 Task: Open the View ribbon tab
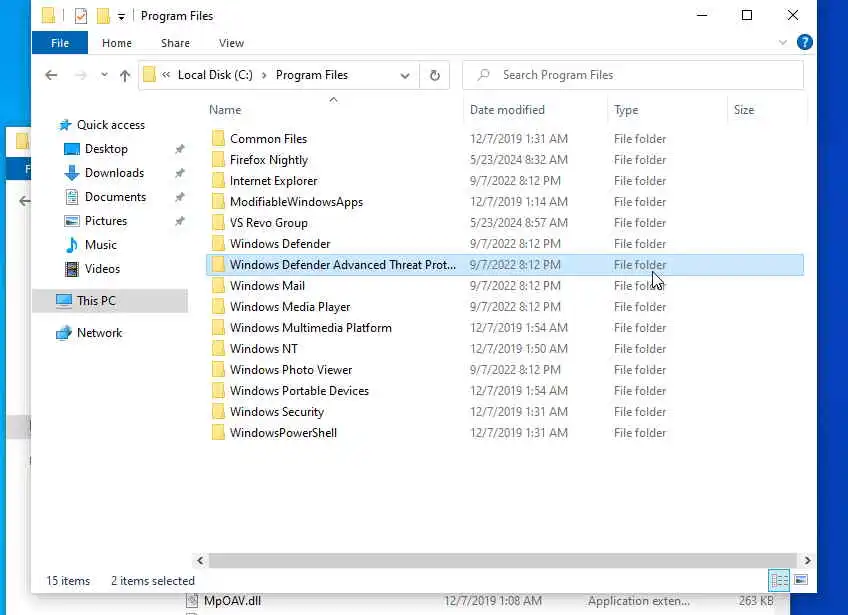coord(231,43)
